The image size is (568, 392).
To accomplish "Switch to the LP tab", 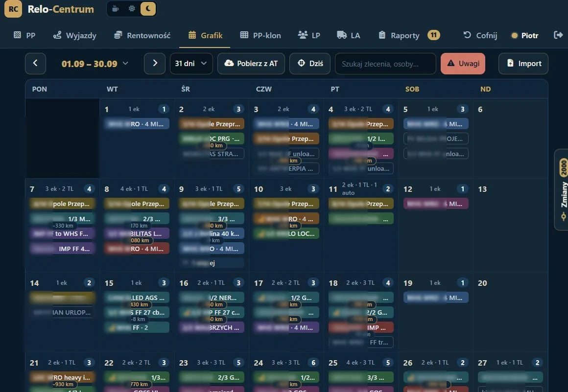I will (309, 35).
